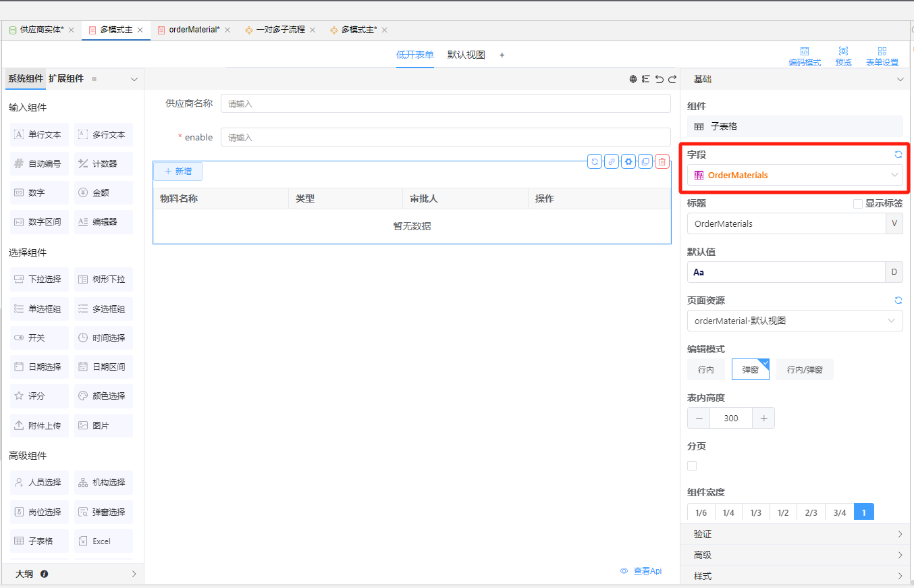Click the 新增 add row button

click(x=178, y=171)
